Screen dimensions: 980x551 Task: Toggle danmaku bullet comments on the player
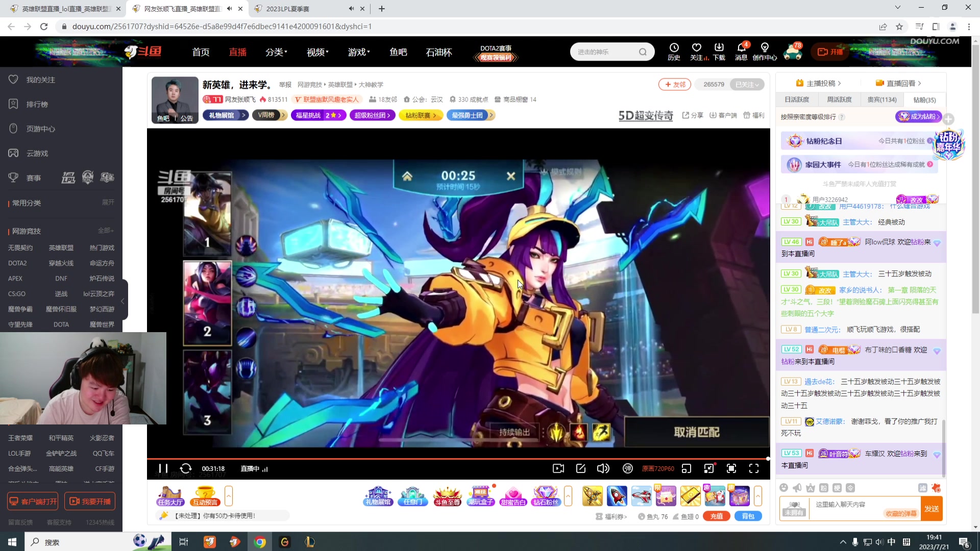[628, 468]
